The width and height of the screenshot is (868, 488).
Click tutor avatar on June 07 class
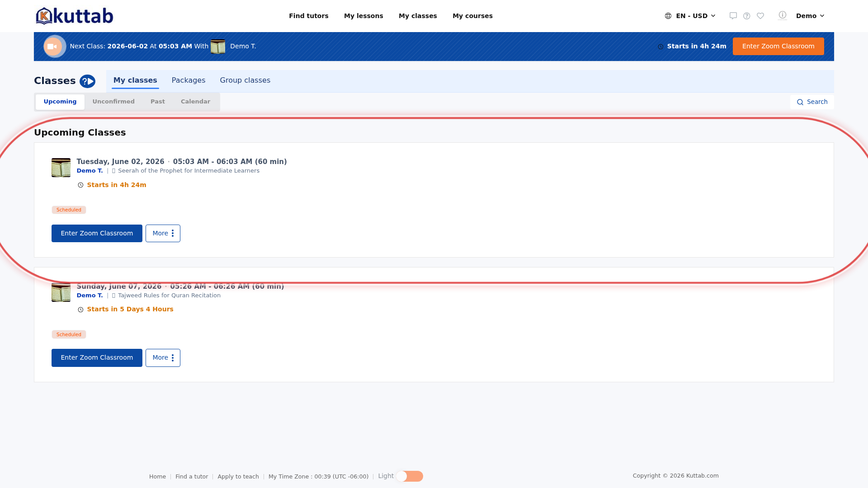click(61, 292)
